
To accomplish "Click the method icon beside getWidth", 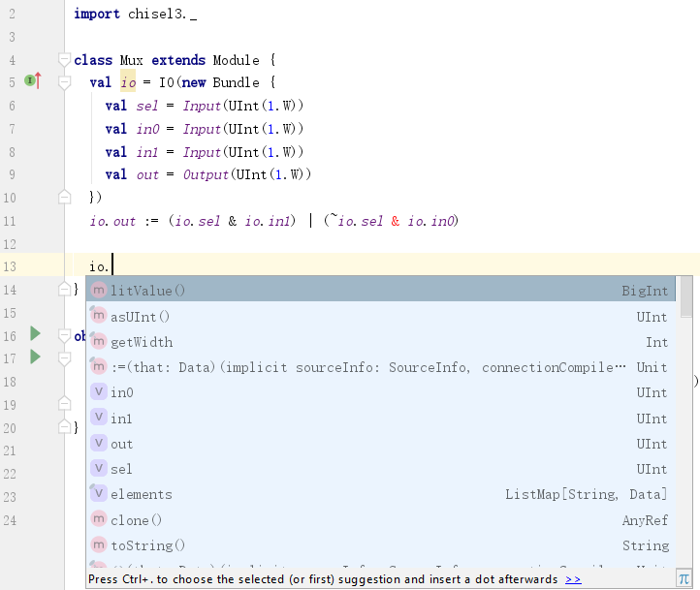I will (x=98, y=341).
